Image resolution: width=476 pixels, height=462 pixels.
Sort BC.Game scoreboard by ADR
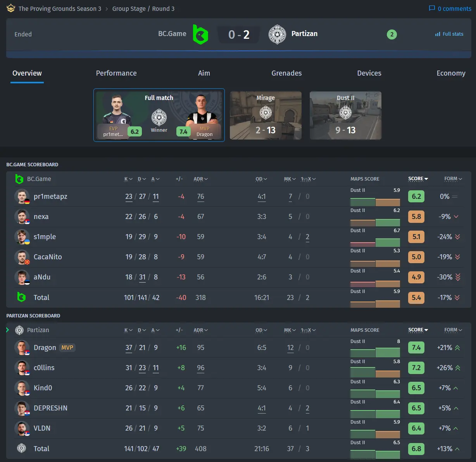201,179
